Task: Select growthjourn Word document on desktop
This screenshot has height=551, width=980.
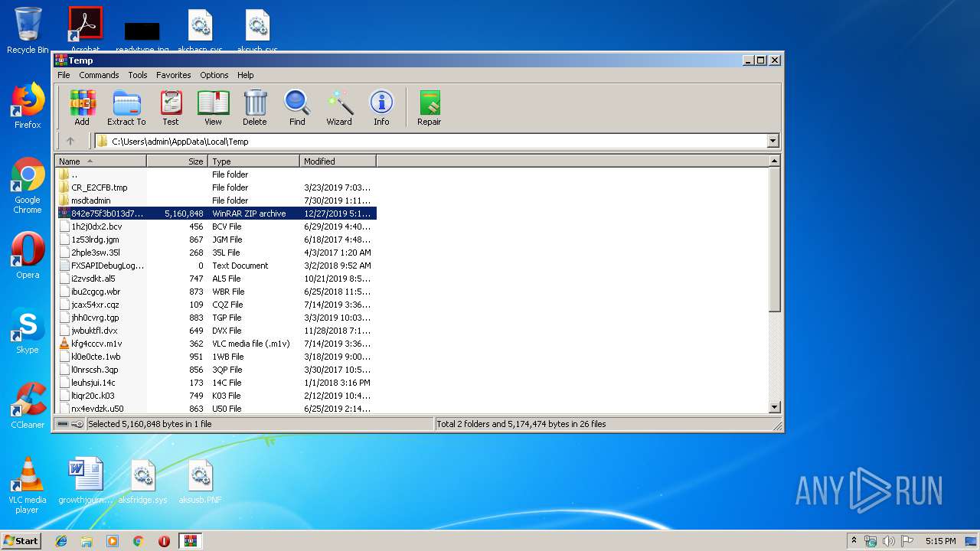Action: click(x=86, y=482)
